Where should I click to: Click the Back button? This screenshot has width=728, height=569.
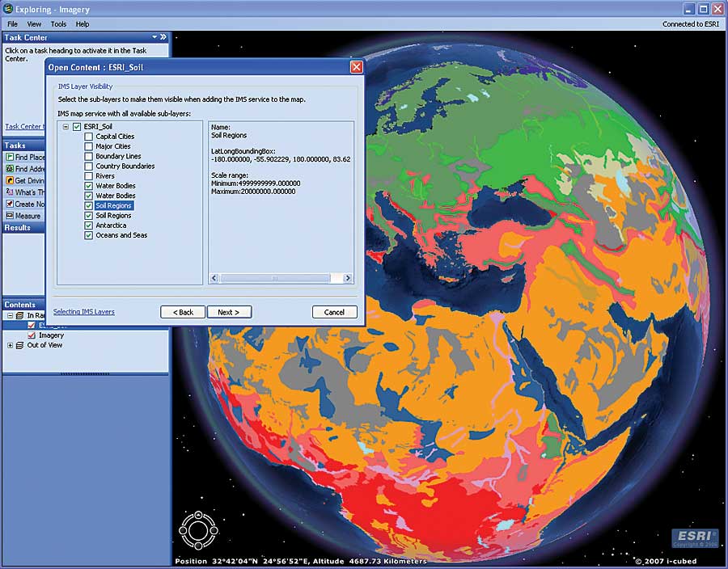(x=183, y=312)
